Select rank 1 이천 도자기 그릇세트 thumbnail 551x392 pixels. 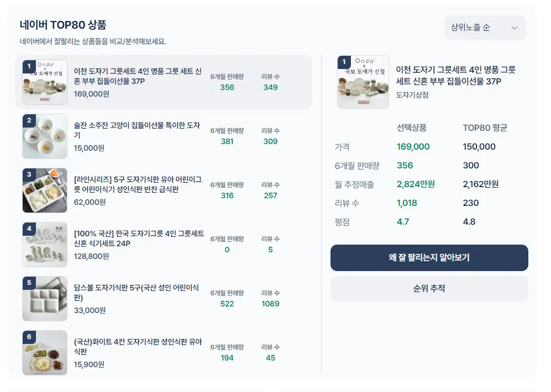click(45, 82)
